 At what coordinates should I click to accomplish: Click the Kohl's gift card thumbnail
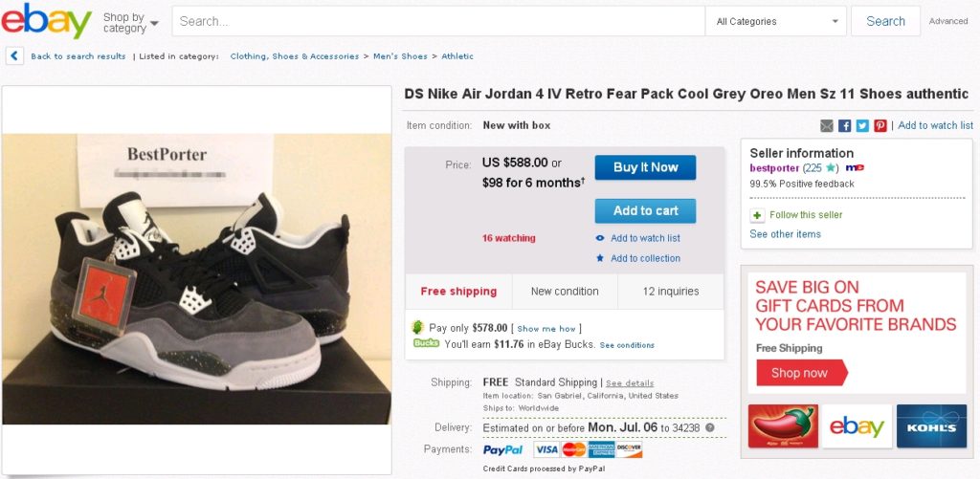[x=931, y=426]
